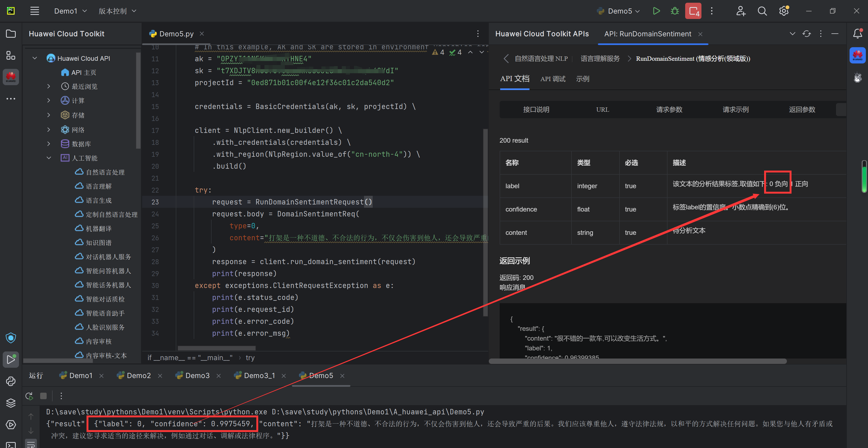The height and width of the screenshot is (448, 868).
Task: Jump to 请求参数 section
Action: pyautogui.click(x=669, y=110)
